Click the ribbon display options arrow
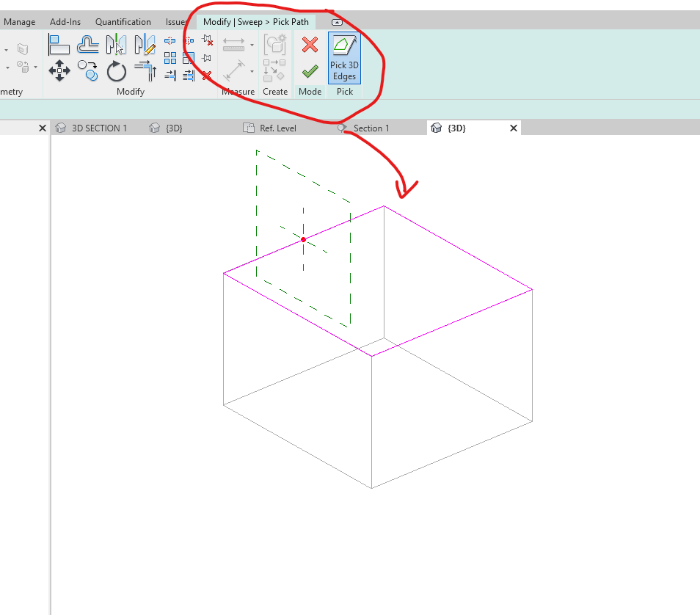The width and height of the screenshot is (700, 615). coord(337,21)
